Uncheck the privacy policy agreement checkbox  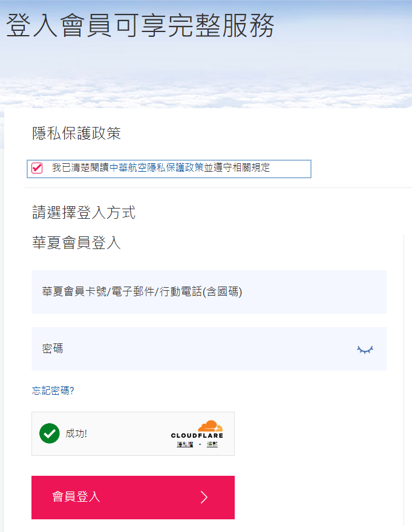(x=37, y=168)
